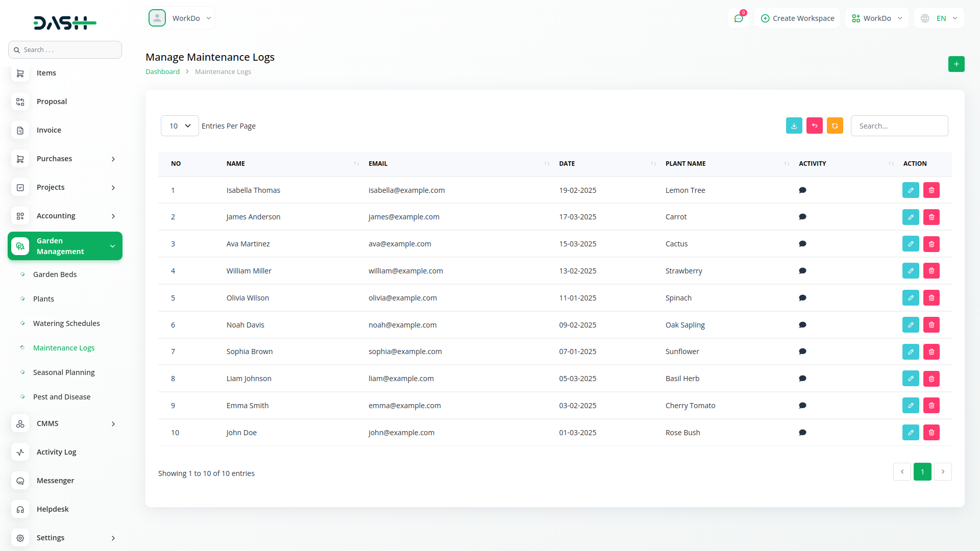Image resolution: width=980 pixels, height=551 pixels.
Task: Edit Isabella Thomas maintenance log
Action: click(x=910, y=190)
